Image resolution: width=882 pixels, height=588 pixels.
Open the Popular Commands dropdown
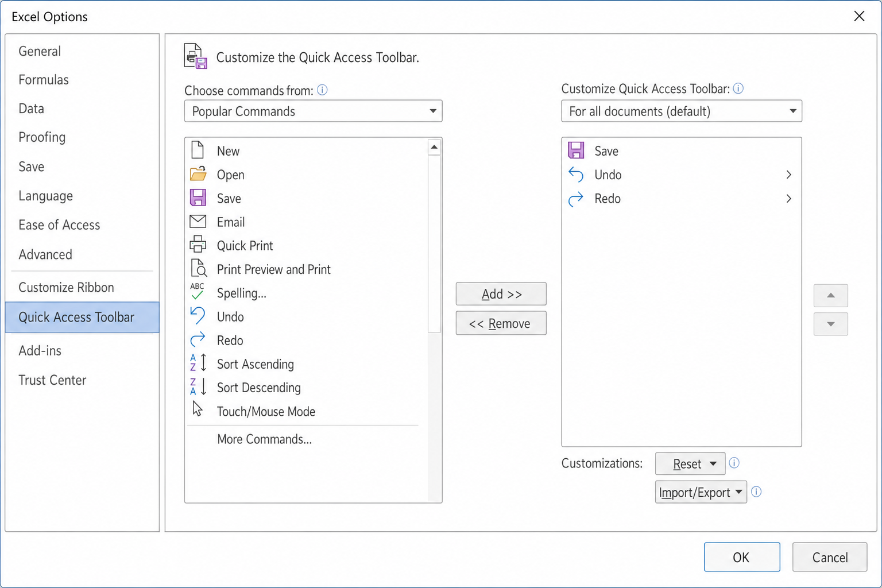[x=313, y=111]
